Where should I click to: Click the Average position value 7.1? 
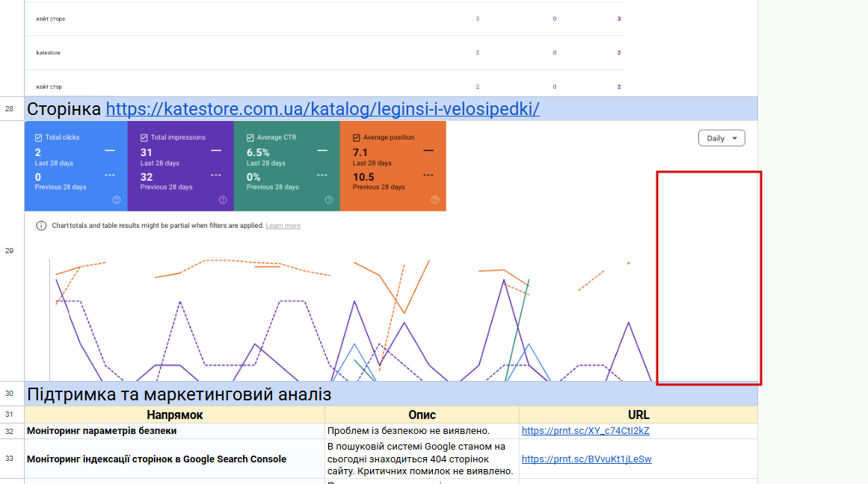tap(360, 152)
